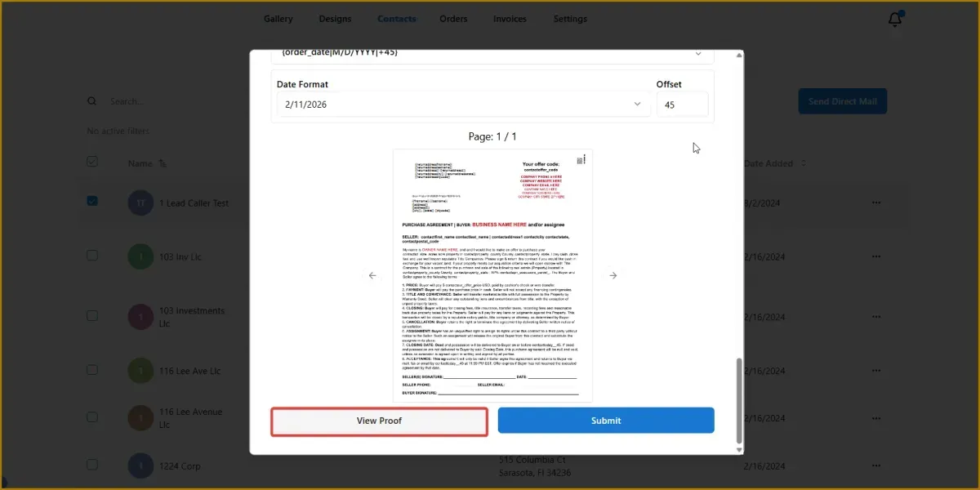Open the Date Format dropdown
Screen dimensions: 980x490
[x=464, y=105]
